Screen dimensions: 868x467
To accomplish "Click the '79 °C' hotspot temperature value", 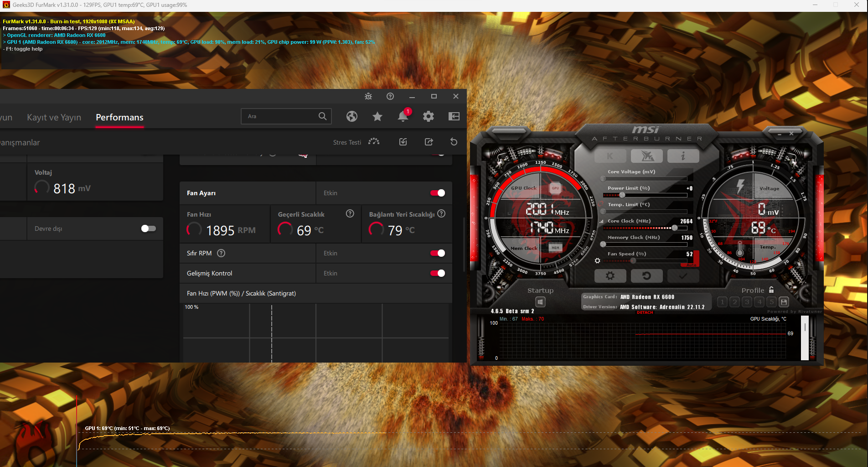I will click(401, 230).
